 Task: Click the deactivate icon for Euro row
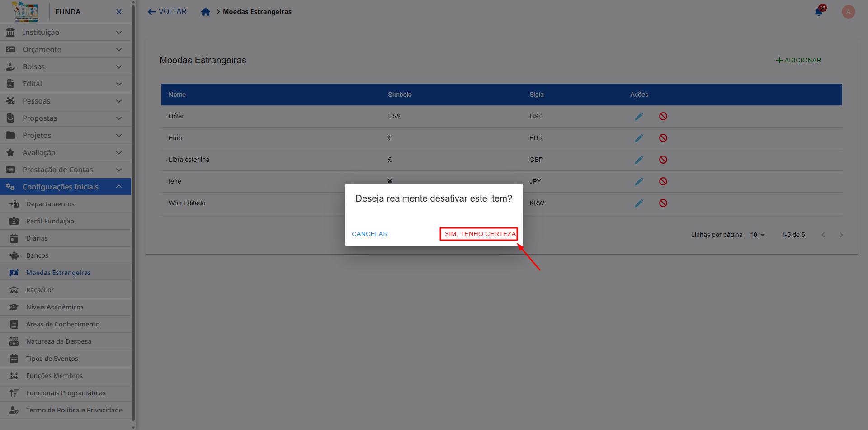tap(663, 138)
